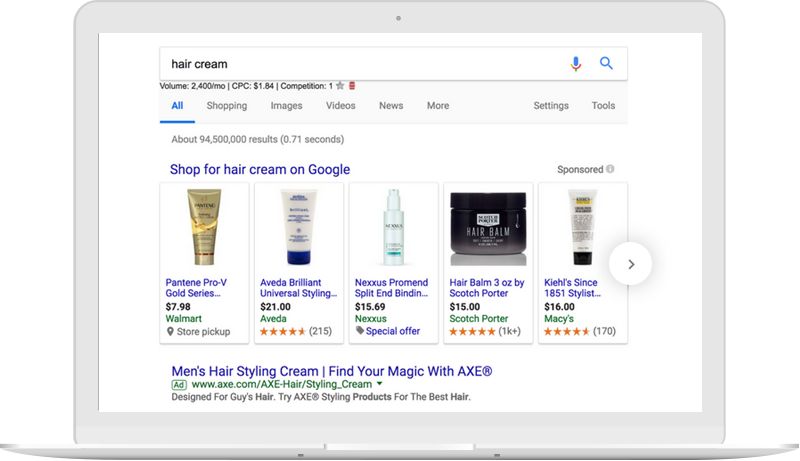Click the Sponsored label
800x461 pixels.
click(580, 169)
